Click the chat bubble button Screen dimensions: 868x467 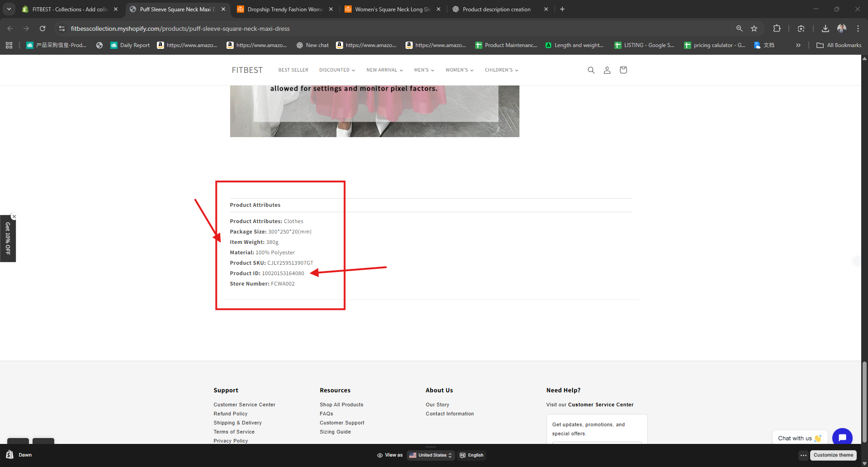pos(842,438)
